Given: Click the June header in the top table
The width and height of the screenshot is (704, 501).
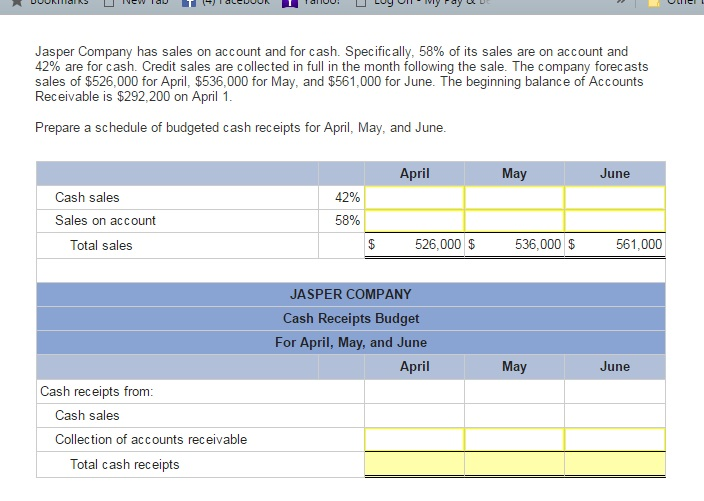Looking at the screenshot, I should 615,174.
